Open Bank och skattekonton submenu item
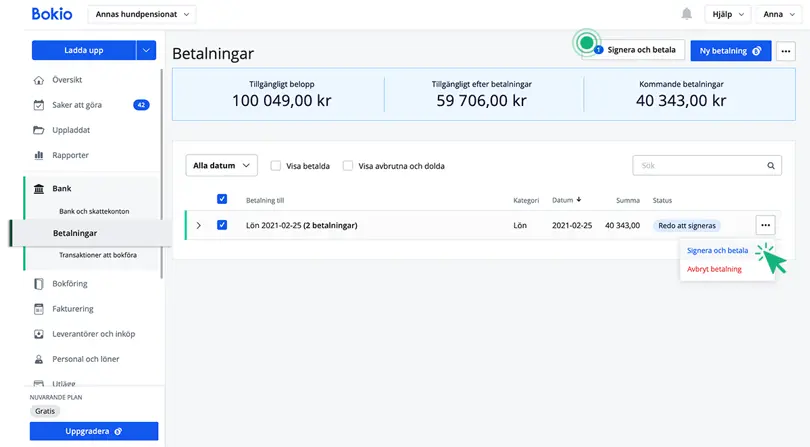 [x=94, y=211]
